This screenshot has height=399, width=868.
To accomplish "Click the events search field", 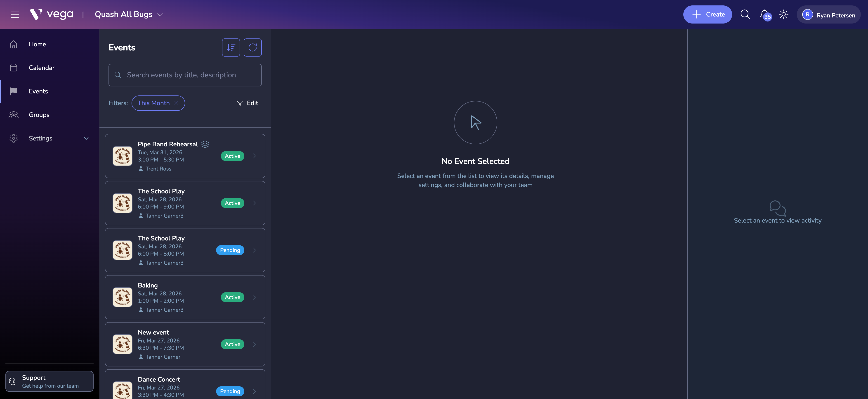I will tap(185, 75).
